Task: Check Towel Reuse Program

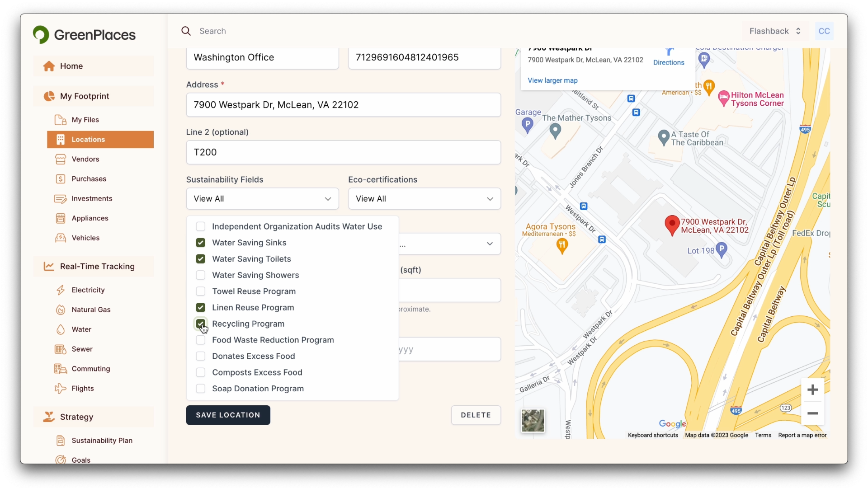Action: pos(200,291)
